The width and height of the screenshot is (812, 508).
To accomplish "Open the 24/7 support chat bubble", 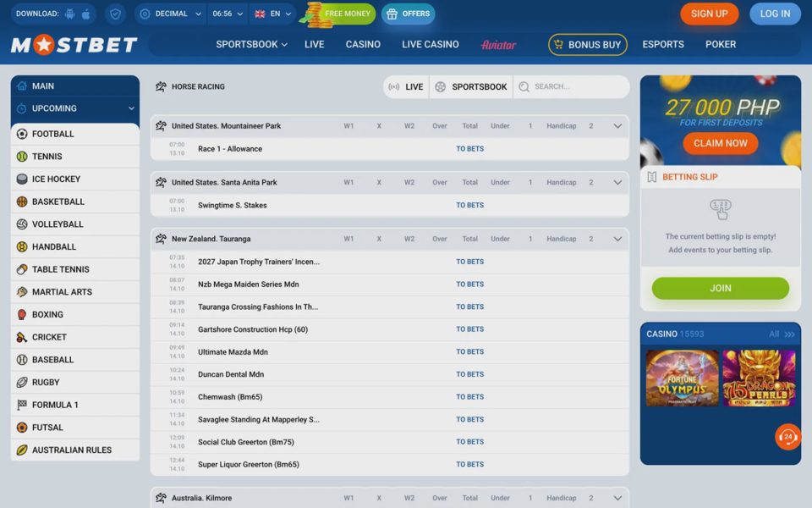I will [x=787, y=437].
